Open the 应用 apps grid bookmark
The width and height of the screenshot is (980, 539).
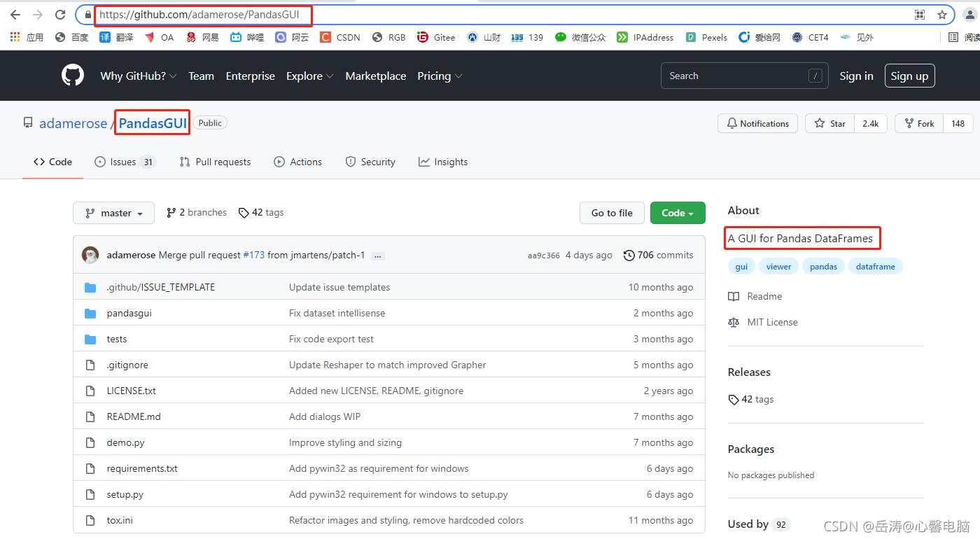click(x=27, y=37)
